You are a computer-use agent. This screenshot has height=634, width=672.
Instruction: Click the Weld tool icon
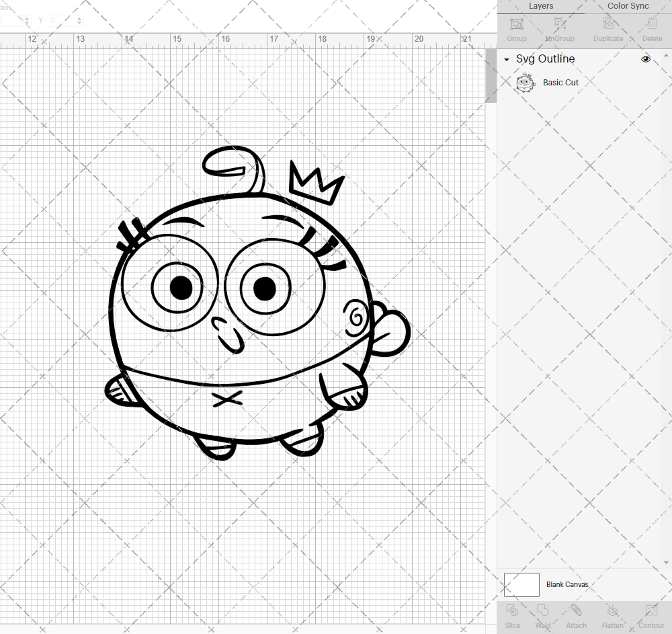542,610
